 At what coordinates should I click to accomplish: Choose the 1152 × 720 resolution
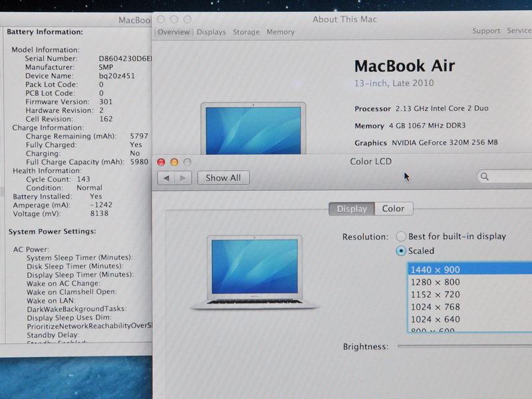470,295
